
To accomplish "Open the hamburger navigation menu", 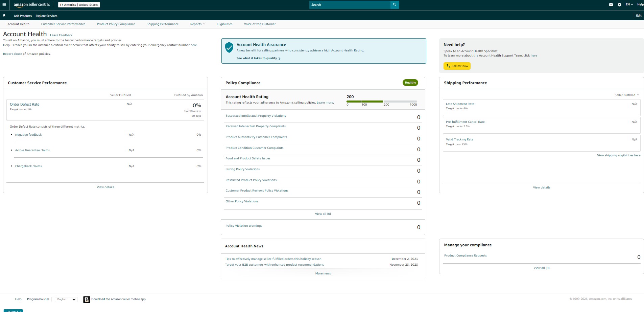I will coord(4,5).
